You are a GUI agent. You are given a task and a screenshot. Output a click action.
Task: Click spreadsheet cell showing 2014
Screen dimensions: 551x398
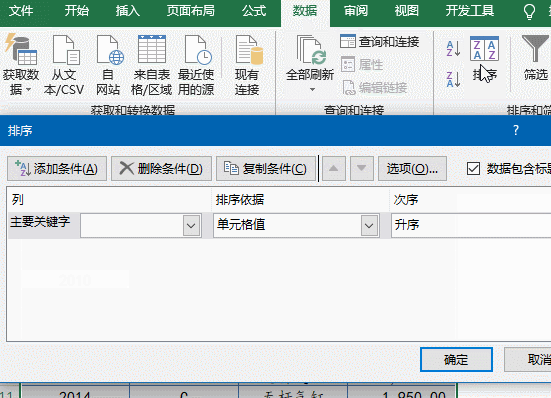click(x=75, y=391)
